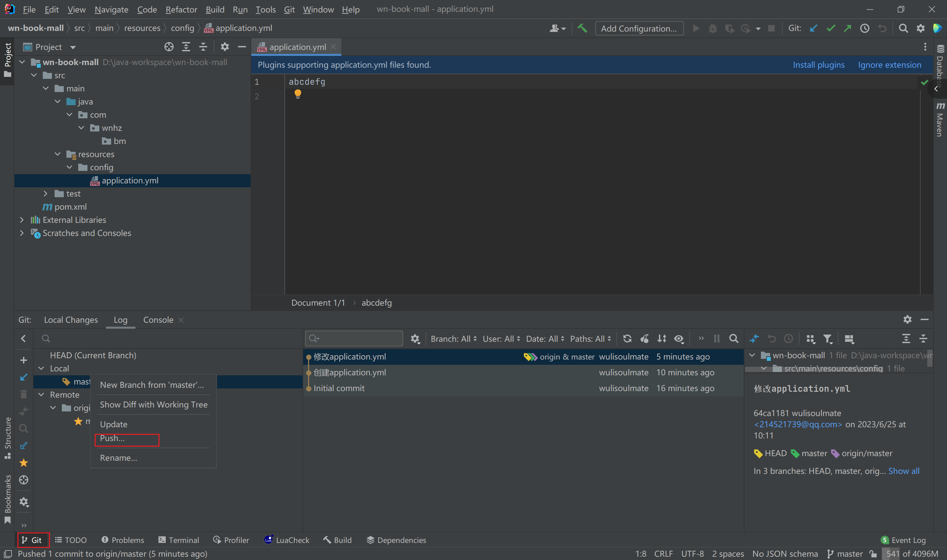947x560 pixels.
Task: Choose New Branch from 'master'... option
Action: pyautogui.click(x=152, y=385)
